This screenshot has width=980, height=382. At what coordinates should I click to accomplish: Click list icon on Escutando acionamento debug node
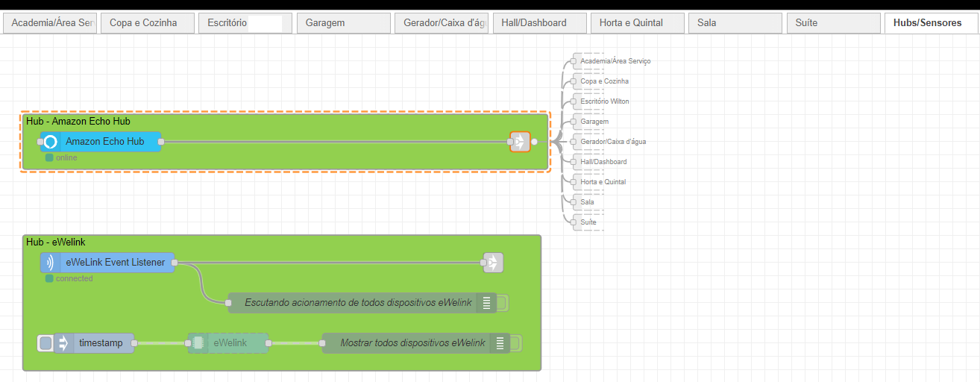tap(486, 303)
